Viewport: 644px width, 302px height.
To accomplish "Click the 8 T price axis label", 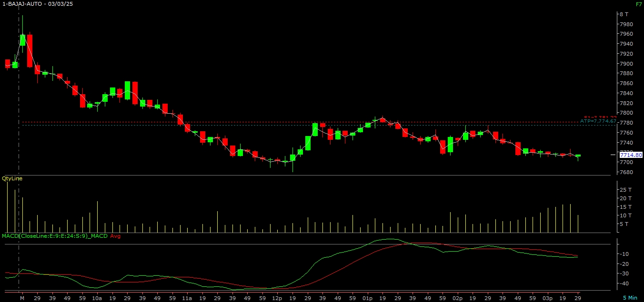I will (x=624, y=14).
